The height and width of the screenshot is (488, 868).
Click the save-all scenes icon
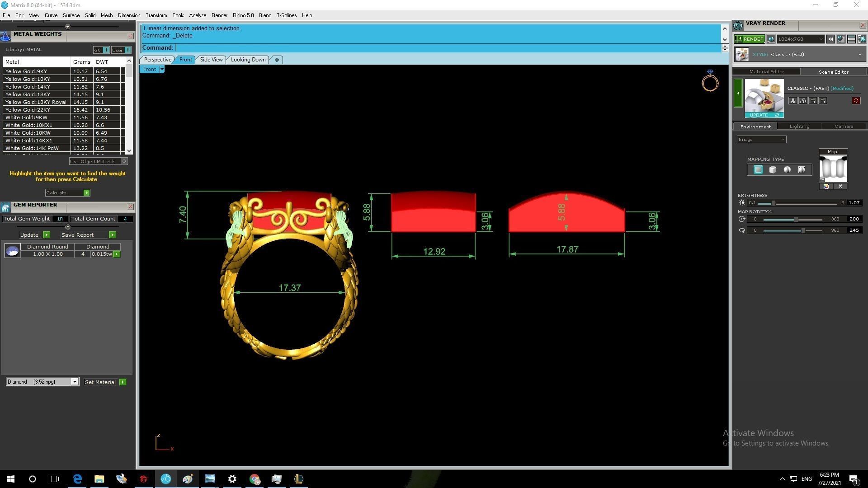point(802,101)
